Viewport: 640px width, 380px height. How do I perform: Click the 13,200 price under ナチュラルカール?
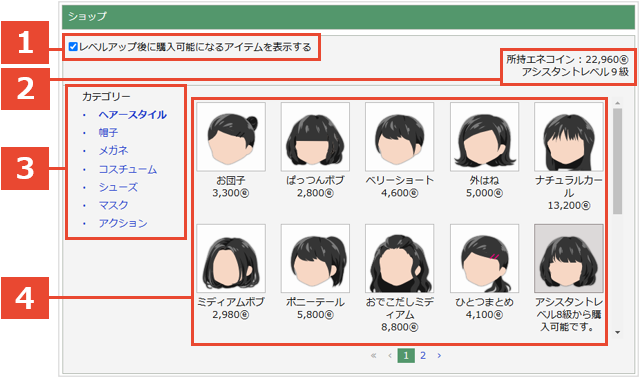click(569, 205)
